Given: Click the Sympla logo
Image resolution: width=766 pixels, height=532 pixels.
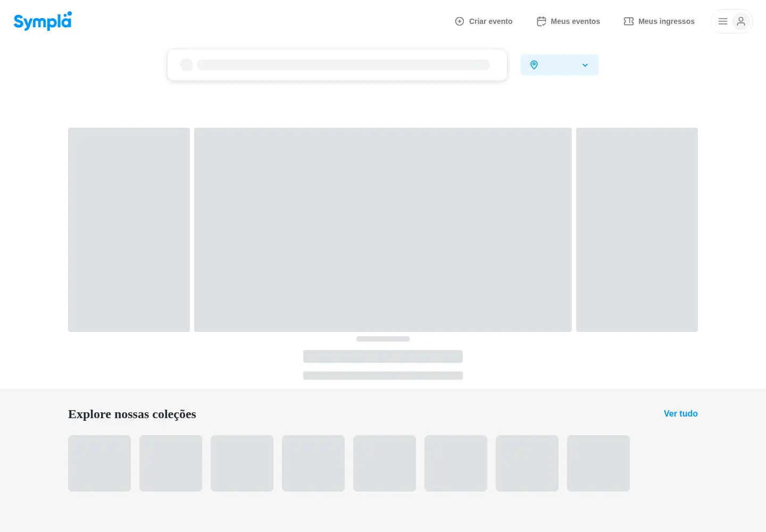Looking at the screenshot, I should (x=43, y=21).
